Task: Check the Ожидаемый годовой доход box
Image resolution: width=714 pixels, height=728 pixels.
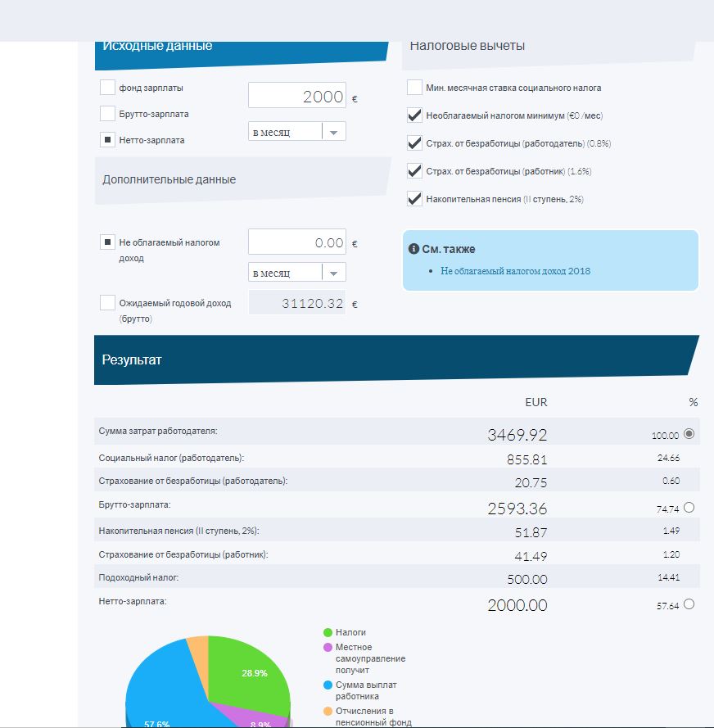Action: coord(107,303)
